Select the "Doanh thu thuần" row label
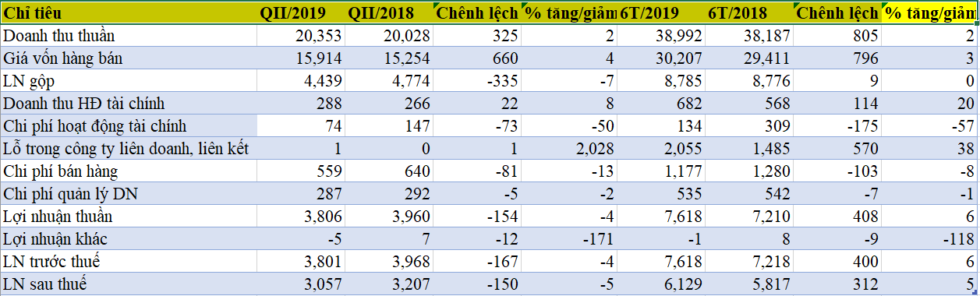Viewport: 980px width, 296px height. point(129,35)
